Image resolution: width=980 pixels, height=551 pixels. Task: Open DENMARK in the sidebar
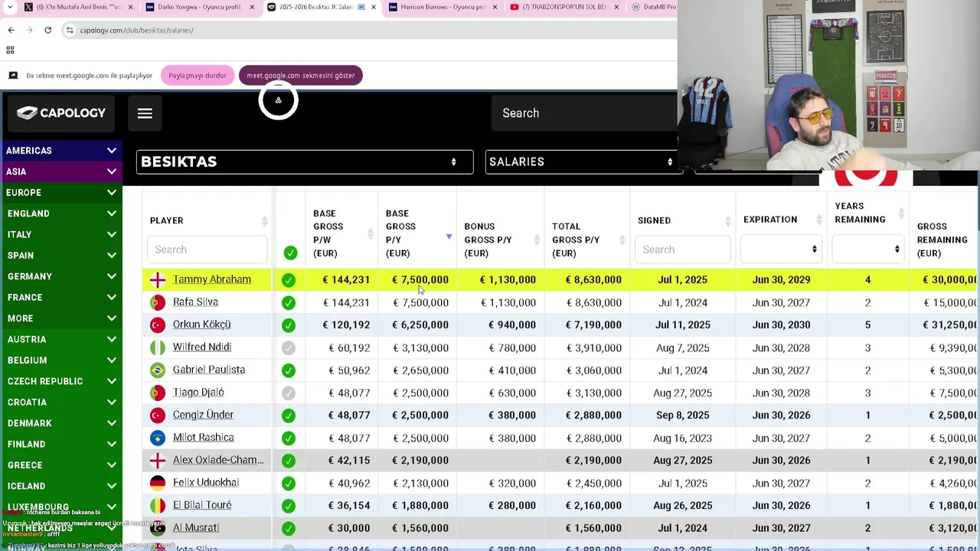pos(61,423)
